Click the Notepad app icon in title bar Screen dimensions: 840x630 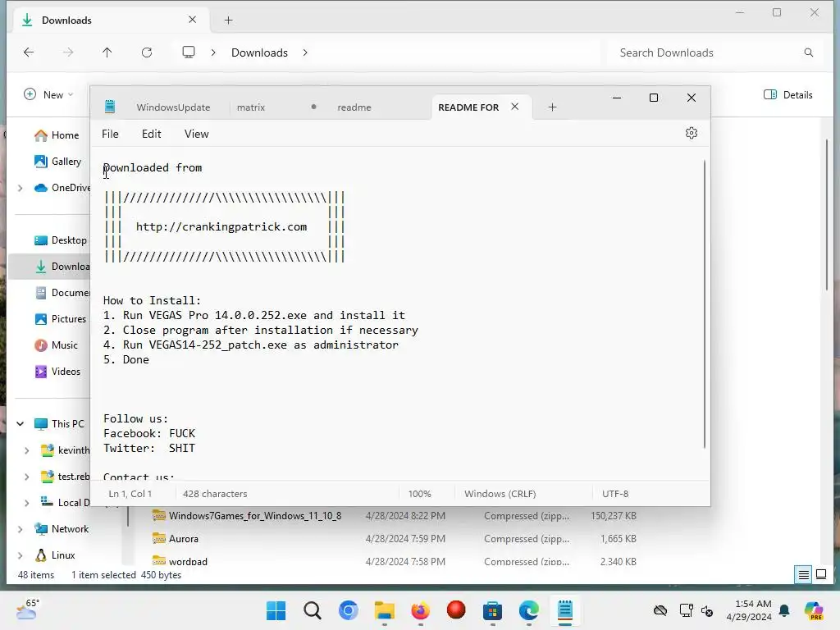[110, 107]
